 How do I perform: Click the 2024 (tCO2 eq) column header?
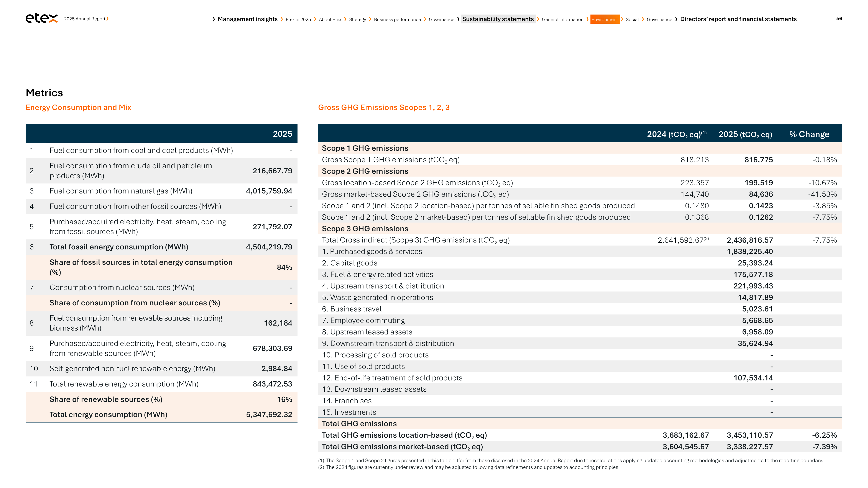[677, 134]
